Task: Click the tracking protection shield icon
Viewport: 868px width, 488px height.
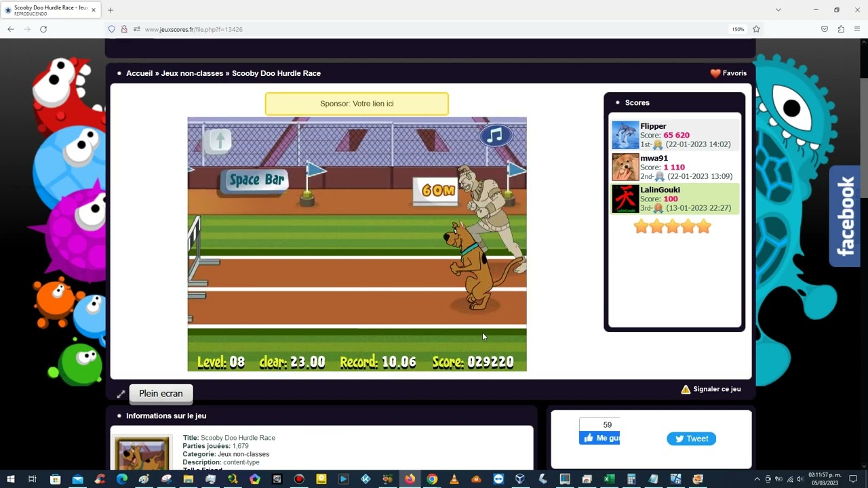Action: click(x=112, y=29)
